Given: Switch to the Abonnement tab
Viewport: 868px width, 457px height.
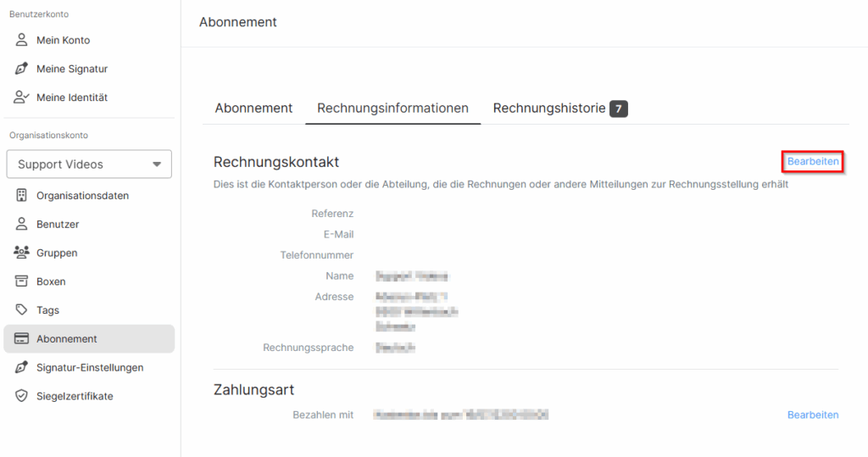Looking at the screenshot, I should point(253,108).
